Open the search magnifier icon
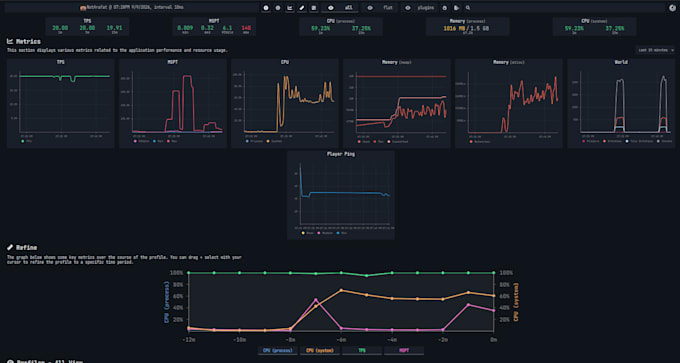Screen dimensions: 680x363 pyautogui.click(x=468, y=8)
